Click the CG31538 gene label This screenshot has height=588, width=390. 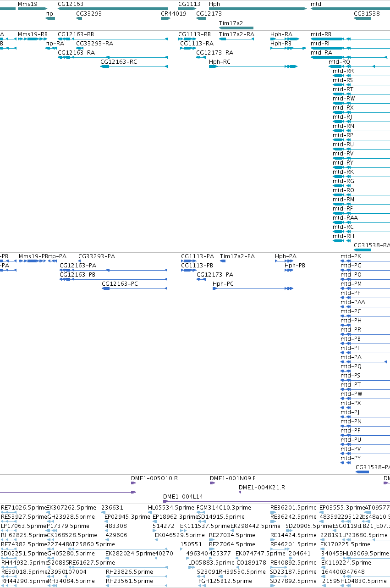(x=367, y=14)
